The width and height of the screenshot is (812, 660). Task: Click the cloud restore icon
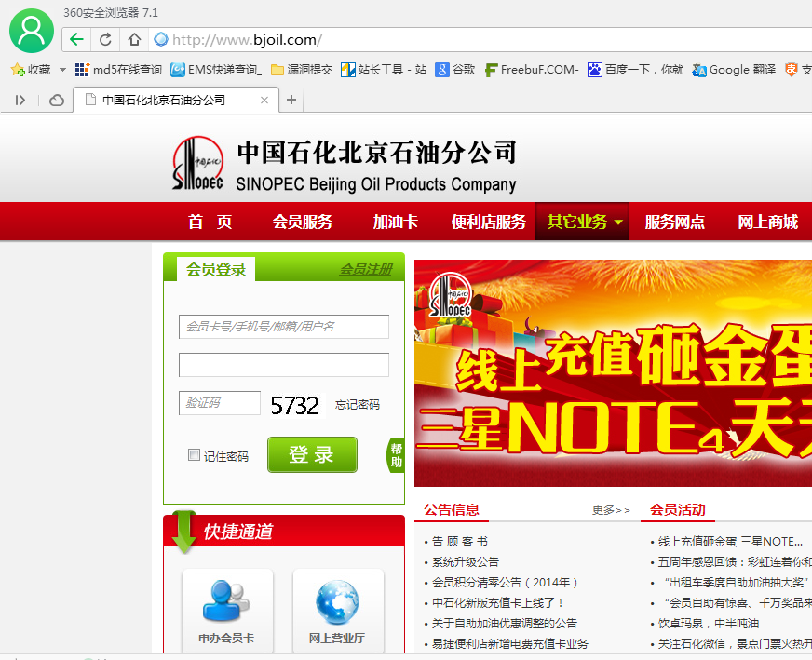click(x=57, y=100)
